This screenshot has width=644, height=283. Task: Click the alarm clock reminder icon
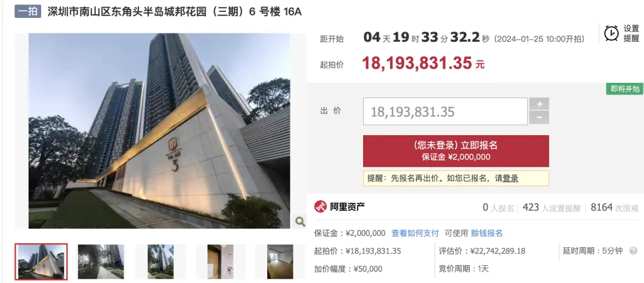pyautogui.click(x=611, y=33)
